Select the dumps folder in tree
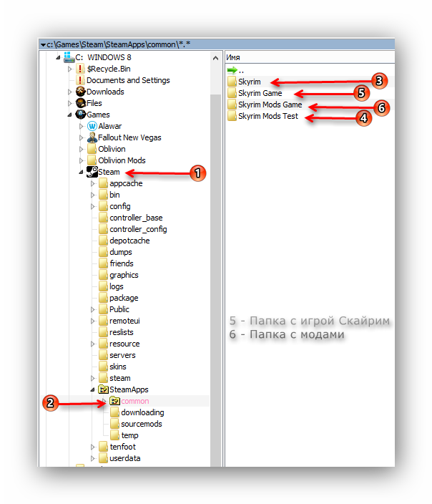Image resolution: width=432 pixels, height=504 pixels. (x=121, y=252)
